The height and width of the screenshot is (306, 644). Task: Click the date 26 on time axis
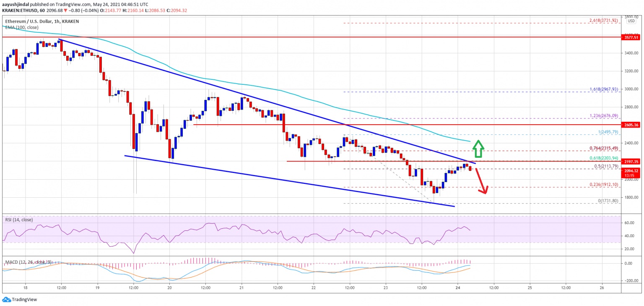point(602,289)
